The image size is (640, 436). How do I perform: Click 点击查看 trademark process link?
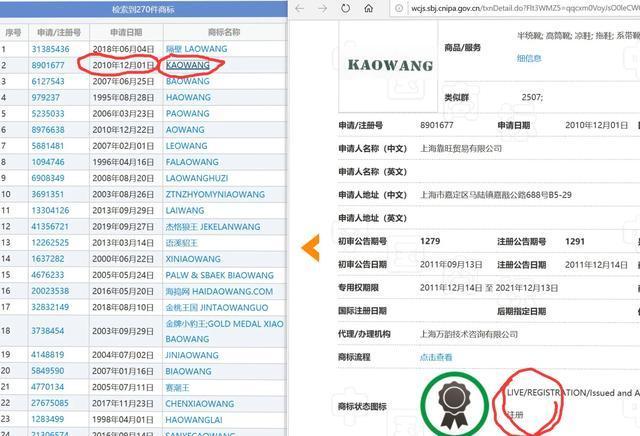tap(436, 357)
